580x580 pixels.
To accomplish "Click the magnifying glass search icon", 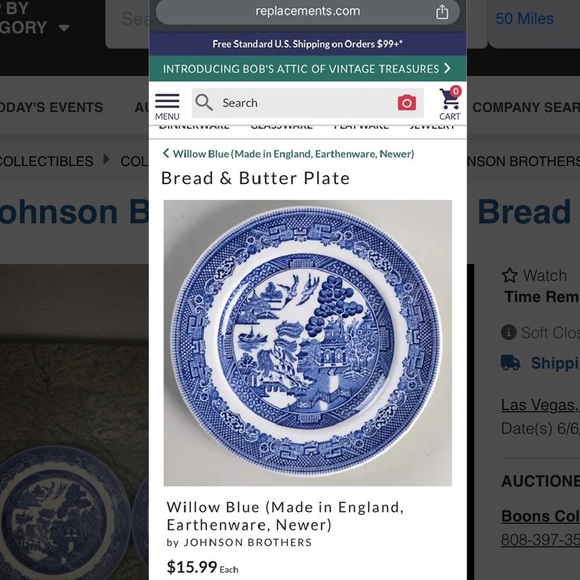I will 204,102.
